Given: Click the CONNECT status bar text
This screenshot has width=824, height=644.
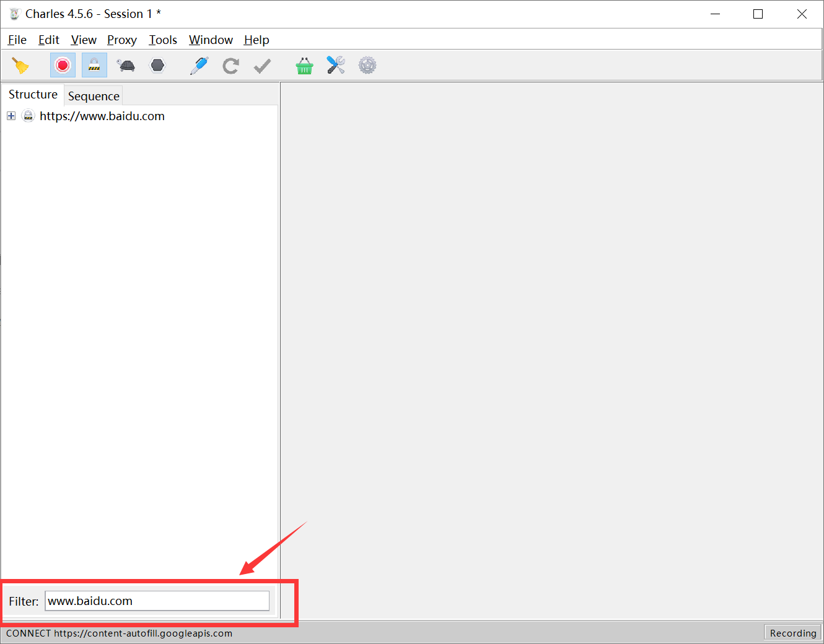Looking at the screenshot, I should point(119,633).
